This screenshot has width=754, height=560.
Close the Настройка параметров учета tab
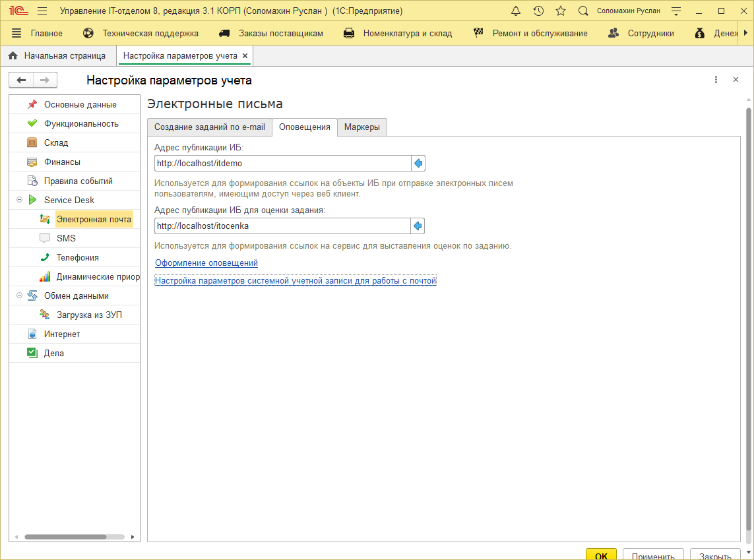pyautogui.click(x=245, y=56)
